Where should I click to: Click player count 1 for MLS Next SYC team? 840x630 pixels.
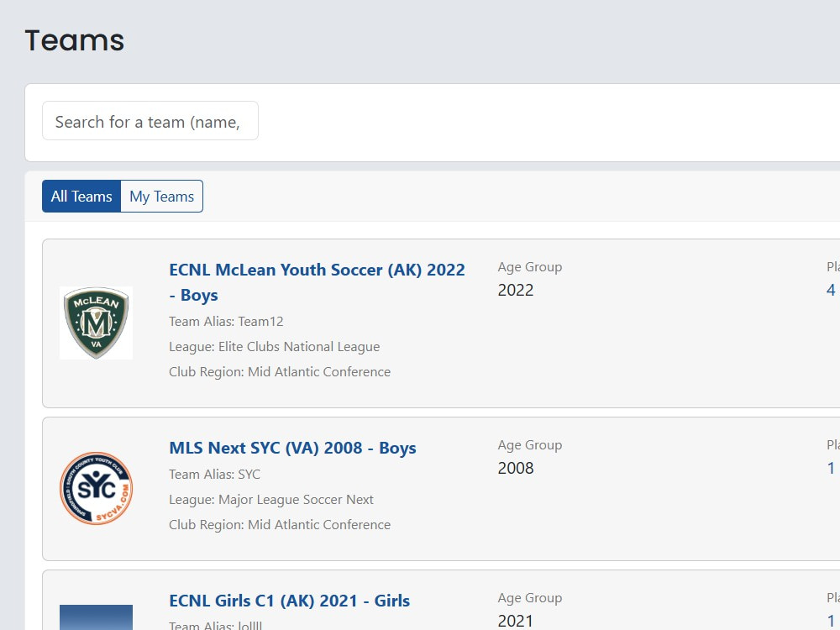click(831, 468)
